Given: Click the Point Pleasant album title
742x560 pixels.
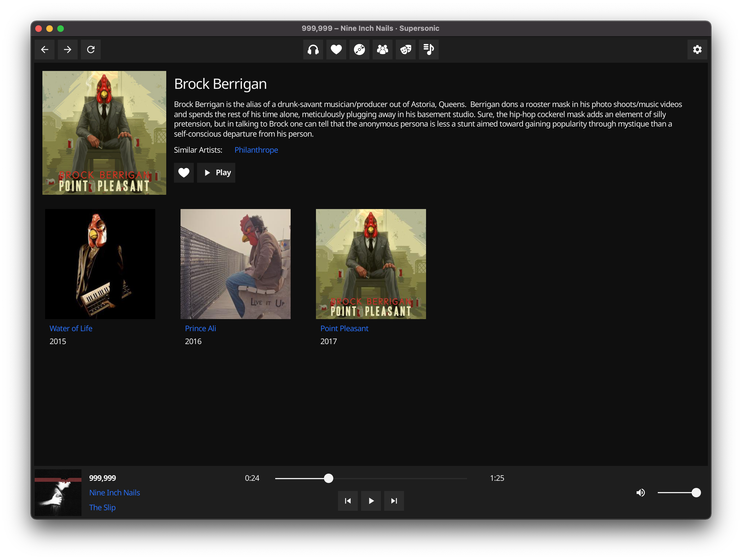Looking at the screenshot, I should [344, 328].
